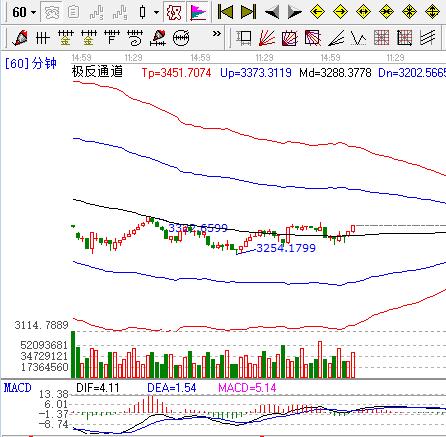Expand the candlestick chart type dropdown

[156, 12]
